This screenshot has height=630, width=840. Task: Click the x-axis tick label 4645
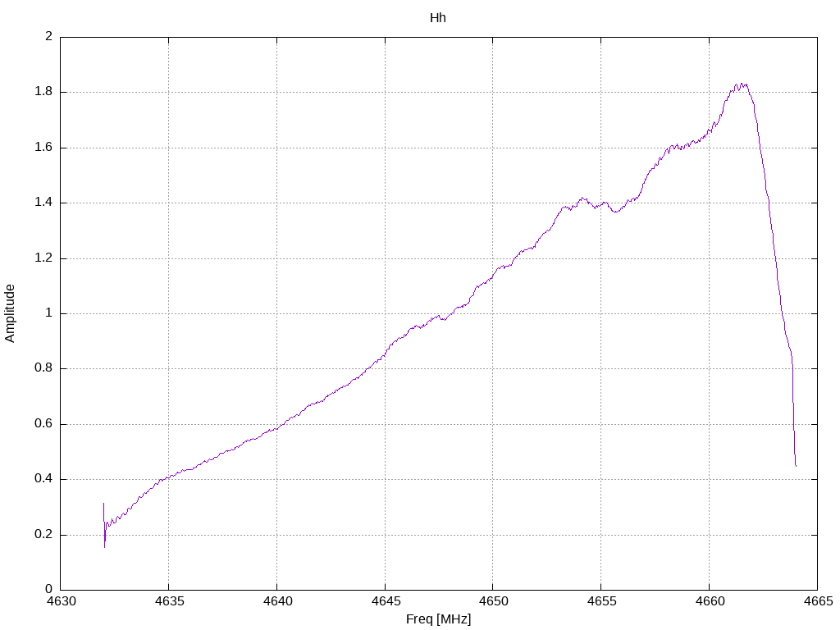pyautogui.click(x=386, y=601)
